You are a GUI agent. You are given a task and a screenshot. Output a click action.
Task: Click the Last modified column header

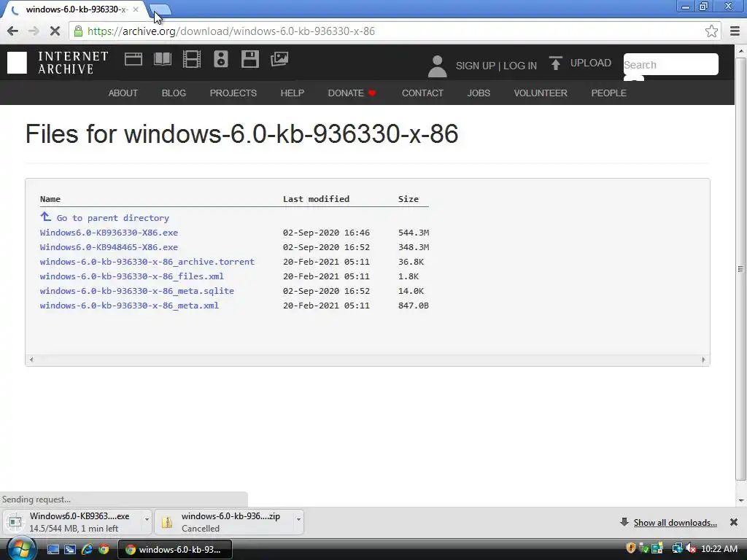tap(317, 199)
